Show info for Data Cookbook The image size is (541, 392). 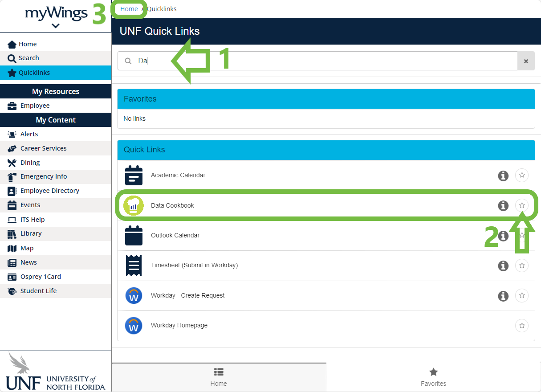pyautogui.click(x=503, y=205)
